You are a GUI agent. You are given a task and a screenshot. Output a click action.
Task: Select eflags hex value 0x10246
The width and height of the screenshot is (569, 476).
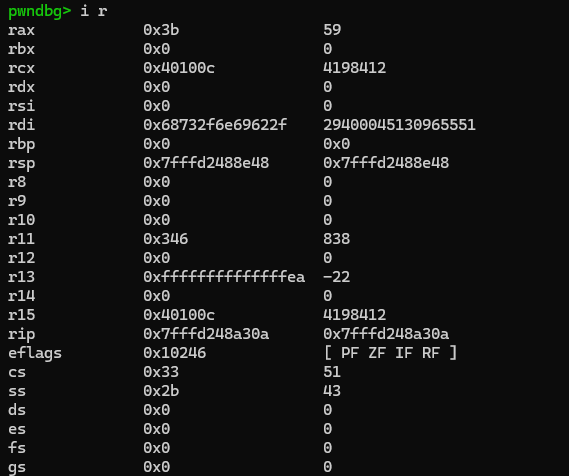click(175, 353)
